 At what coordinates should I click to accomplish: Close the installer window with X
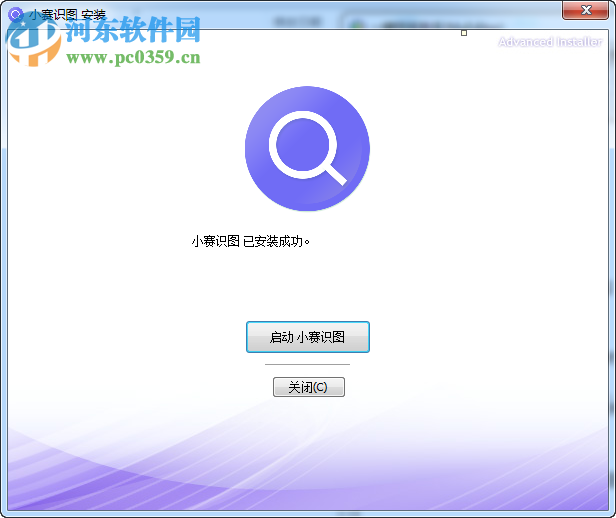click(585, 10)
